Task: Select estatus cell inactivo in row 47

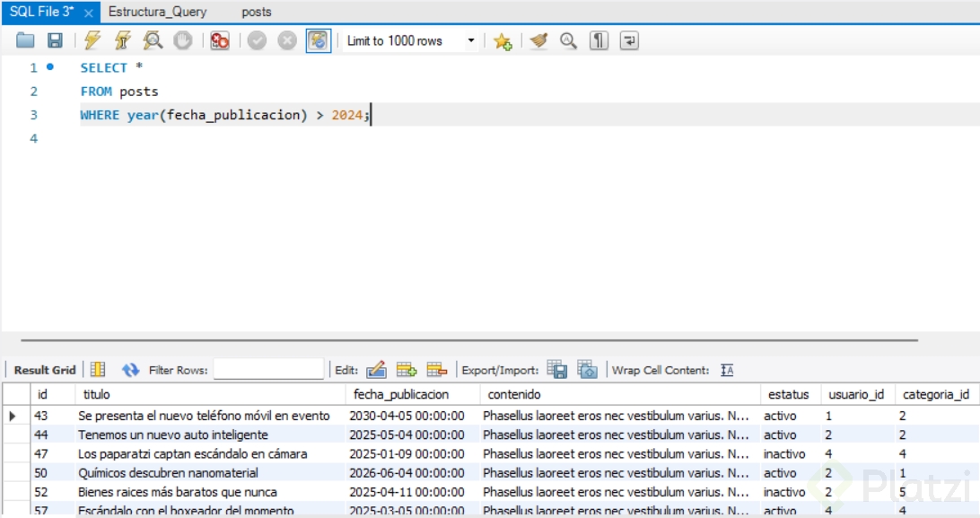Action: tap(791, 453)
